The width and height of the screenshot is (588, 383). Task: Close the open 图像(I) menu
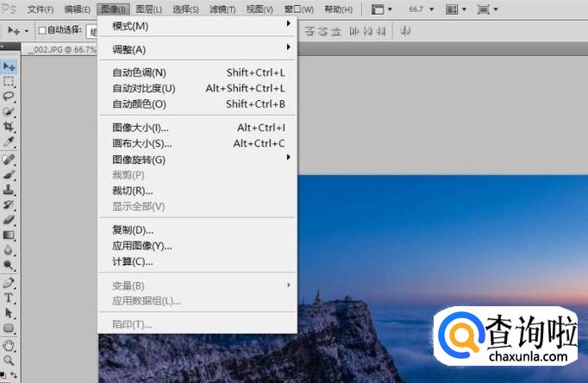(x=113, y=9)
